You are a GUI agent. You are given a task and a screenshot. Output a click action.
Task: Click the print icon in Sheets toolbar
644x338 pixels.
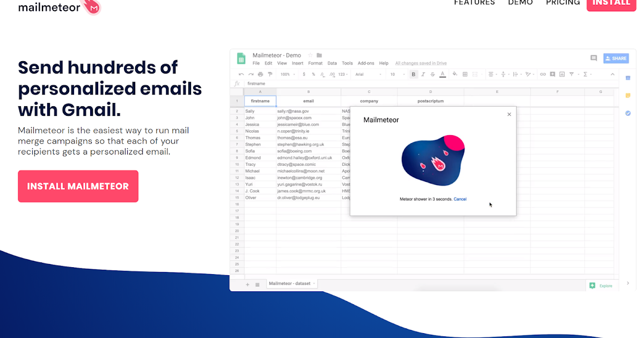260,74
